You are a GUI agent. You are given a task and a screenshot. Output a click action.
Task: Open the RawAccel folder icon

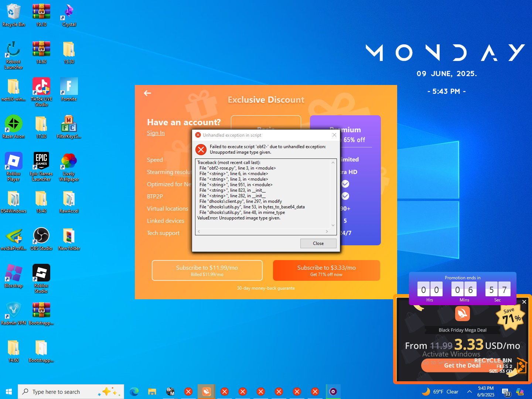[69, 202]
